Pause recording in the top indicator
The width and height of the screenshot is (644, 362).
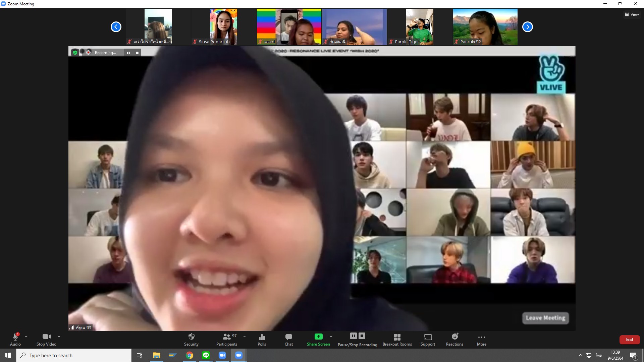pyautogui.click(x=128, y=53)
